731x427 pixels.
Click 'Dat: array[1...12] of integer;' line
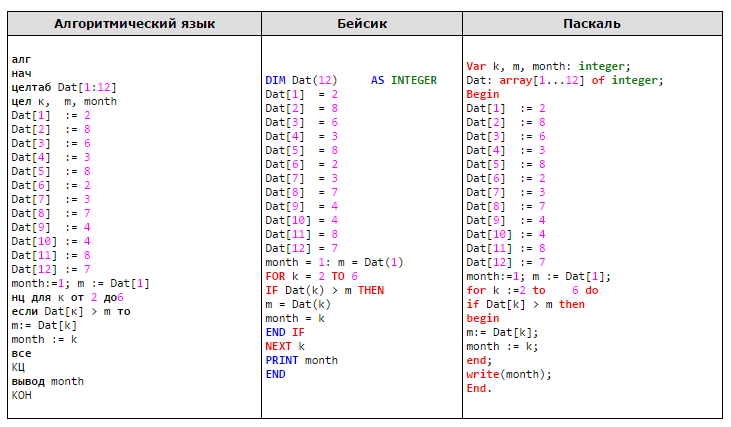(x=565, y=80)
